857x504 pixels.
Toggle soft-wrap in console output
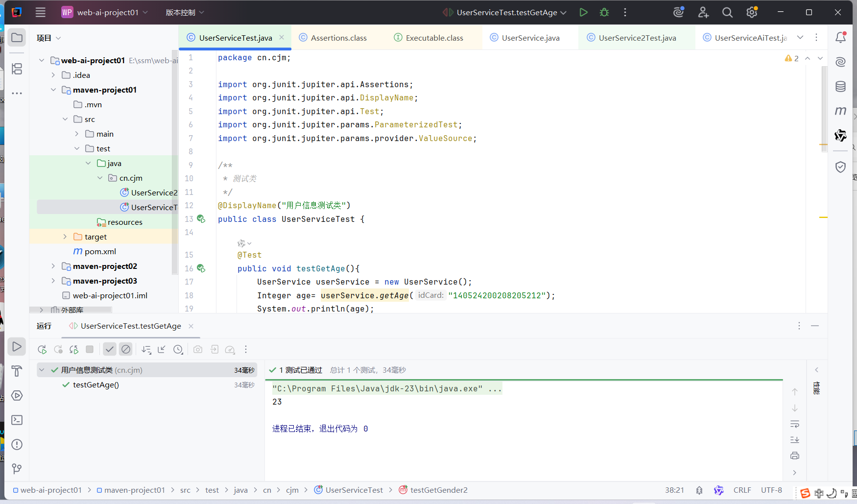[794, 424]
